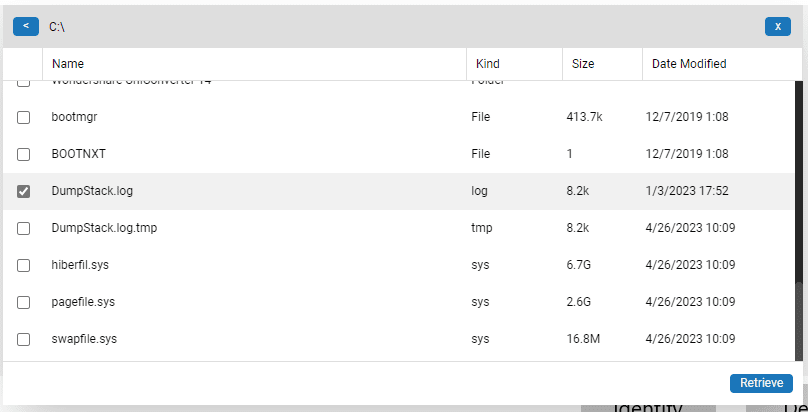Image resolution: width=808 pixels, height=412 pixels.
Task: Select the DumpStack.log.tmp checkbox
Action: pyautogui.click(x=23, y=229)
